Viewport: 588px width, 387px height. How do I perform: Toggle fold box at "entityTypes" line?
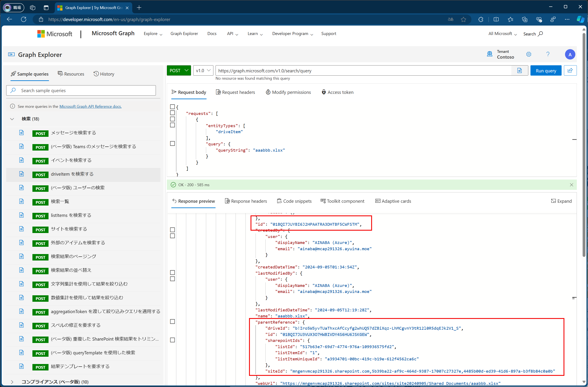172,125
